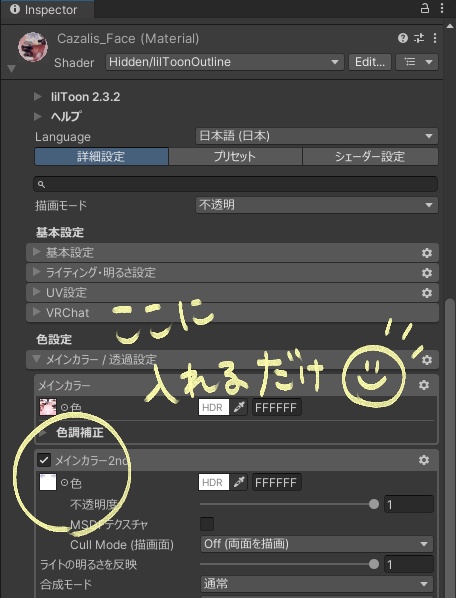Click the ライトの明るさを反映 slider handle
Viewport: 456px width, 598px height.
pos(374,564)
